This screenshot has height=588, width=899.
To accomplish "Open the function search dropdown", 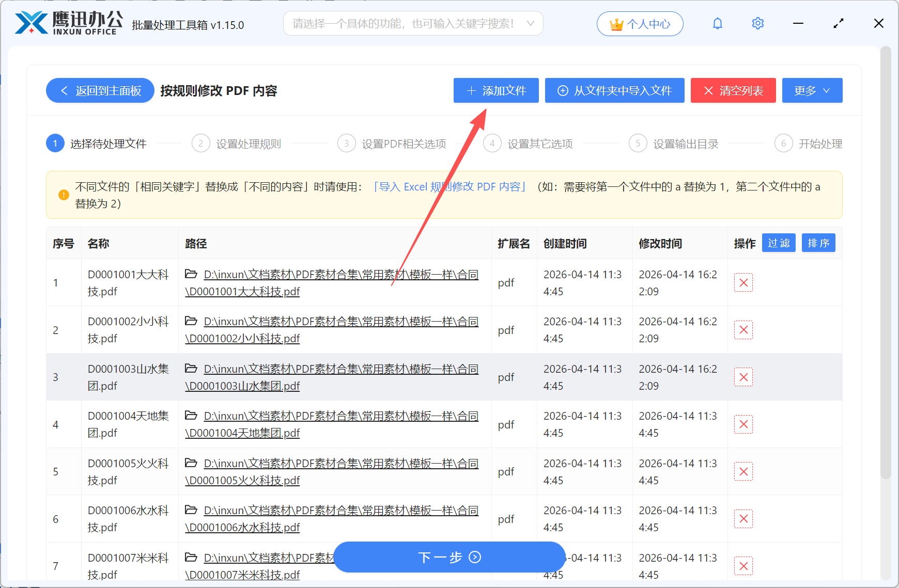I will pyautogui.click(x=413, y=23).
